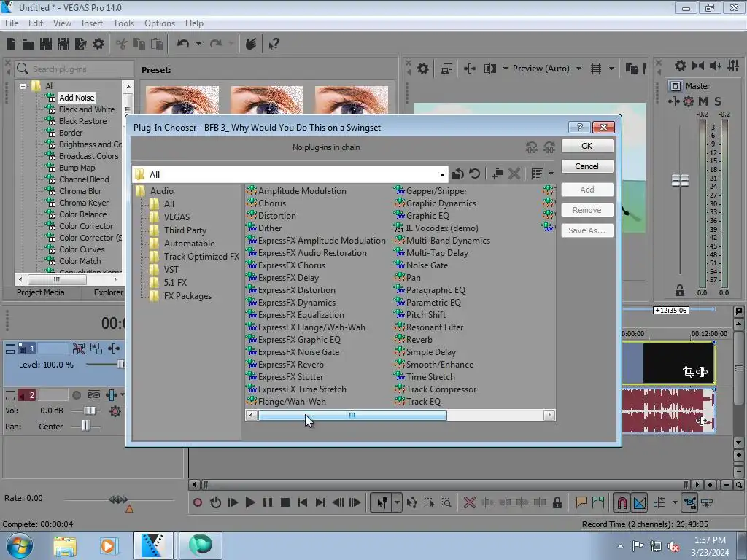Click the Play button in transport
This screenshot has width=747, height=560.
(249, 502)
